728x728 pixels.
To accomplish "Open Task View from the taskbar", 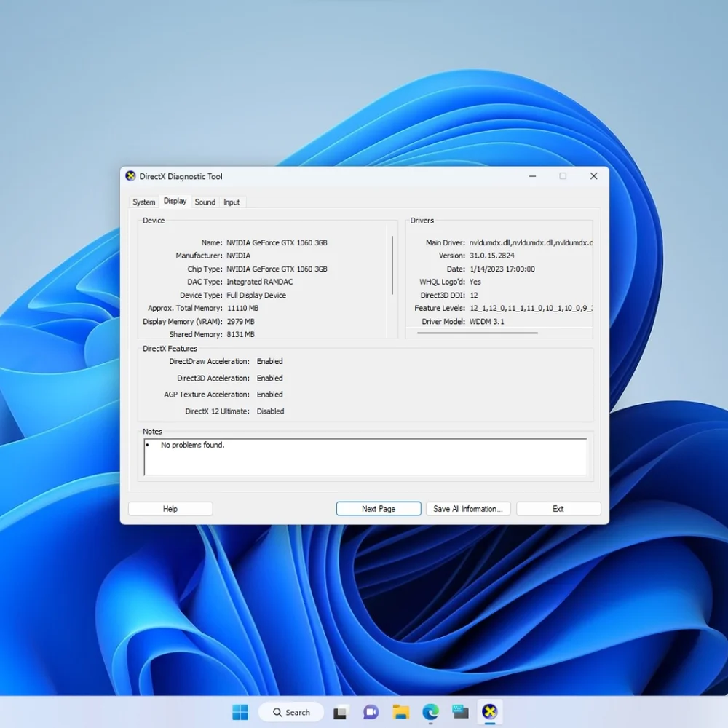I will point(340,712).
